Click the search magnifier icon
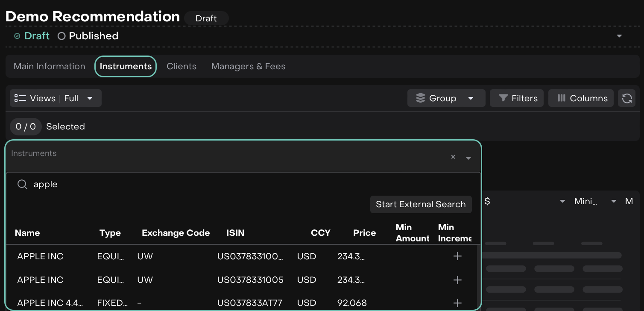Viewport: 644px width, 311px height. click(x=22, y=184)
